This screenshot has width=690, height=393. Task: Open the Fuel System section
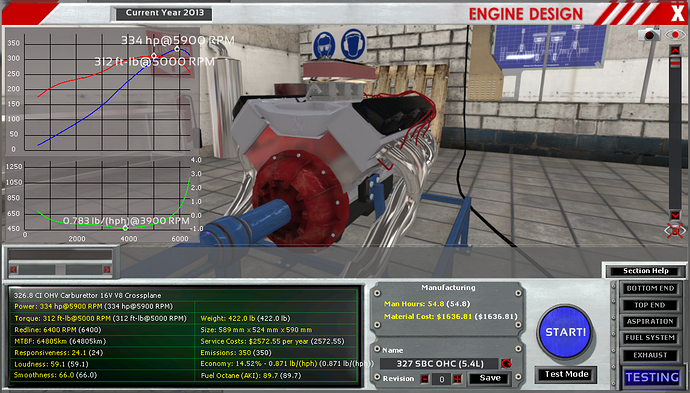[x=650, y=338]
